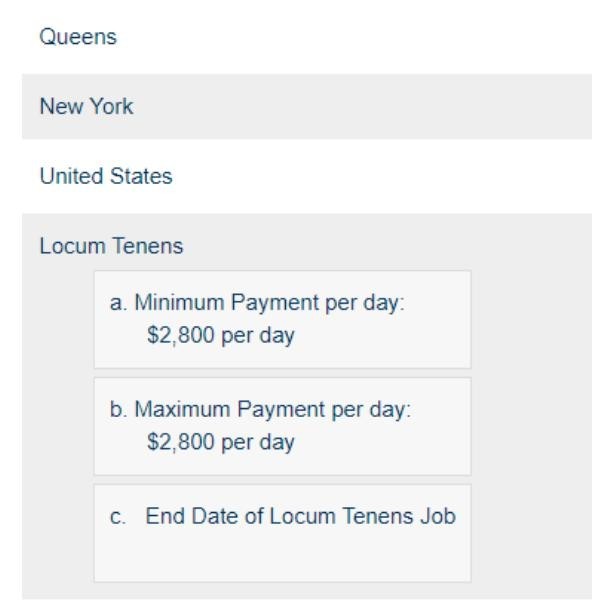
Task: Click the United States country row
Action: 105,177
